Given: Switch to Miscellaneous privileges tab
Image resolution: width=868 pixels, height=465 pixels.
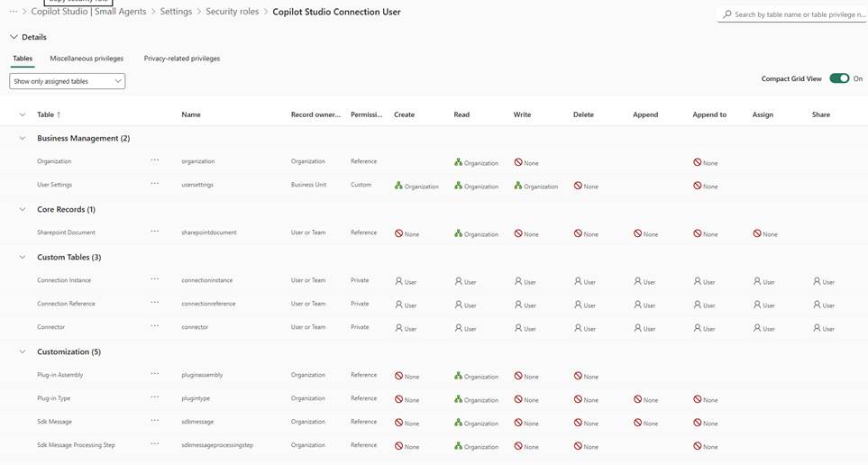Looking at the screenshot, I should 87,59.
